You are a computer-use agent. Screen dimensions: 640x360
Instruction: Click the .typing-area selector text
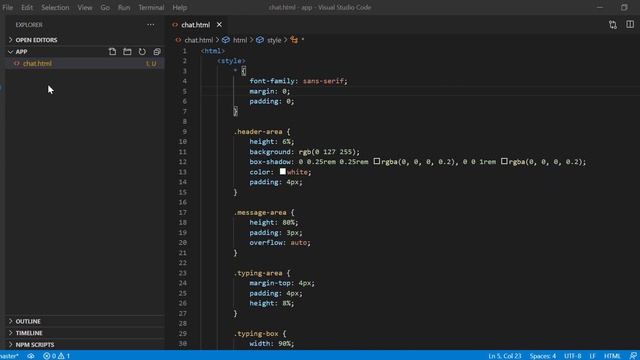coord(258,273)
